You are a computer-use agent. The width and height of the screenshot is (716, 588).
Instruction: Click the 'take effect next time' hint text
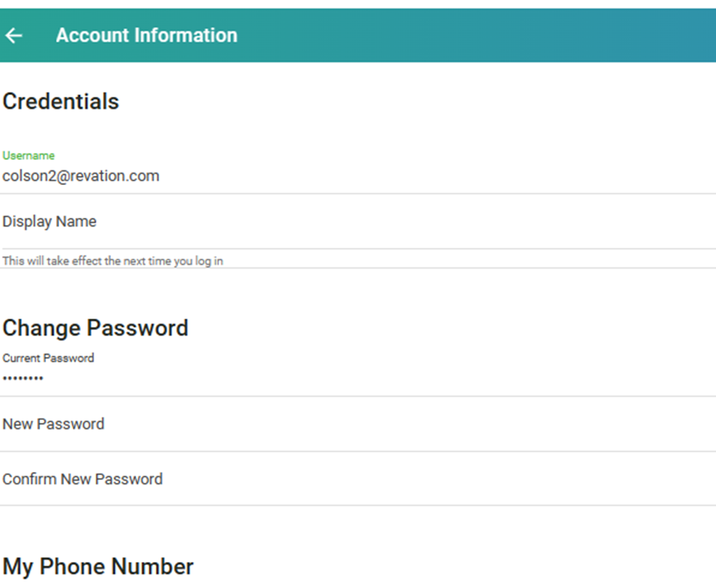[113, 261]
